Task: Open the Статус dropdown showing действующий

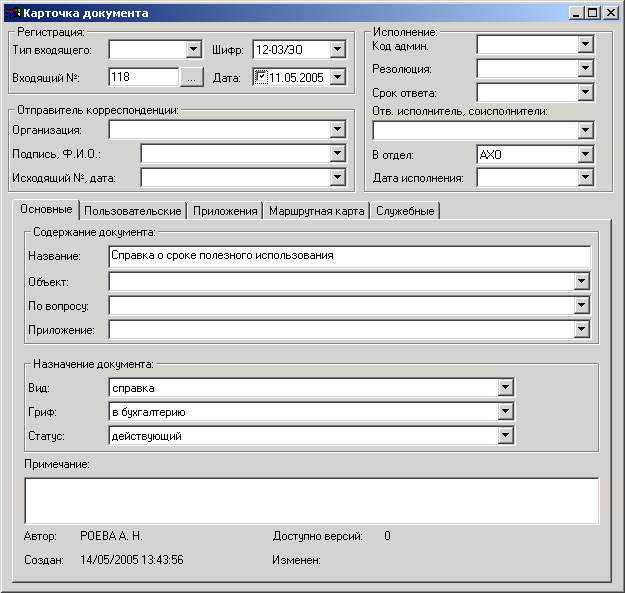Action: [x=506, y=436]
